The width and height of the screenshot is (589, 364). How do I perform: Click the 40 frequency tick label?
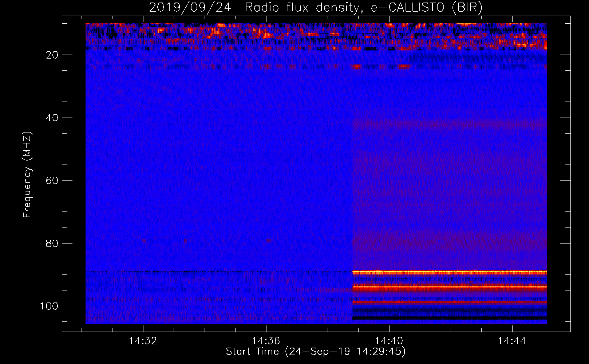point(52,118)
